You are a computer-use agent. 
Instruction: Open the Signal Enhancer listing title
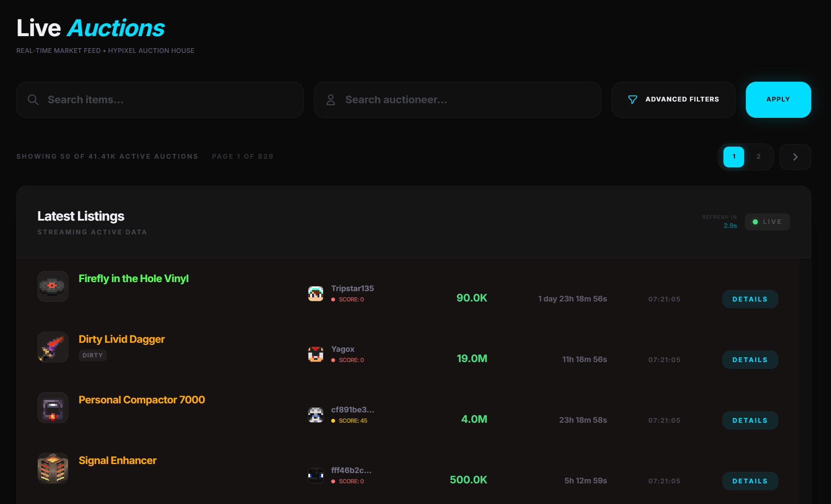click(117, 461)
